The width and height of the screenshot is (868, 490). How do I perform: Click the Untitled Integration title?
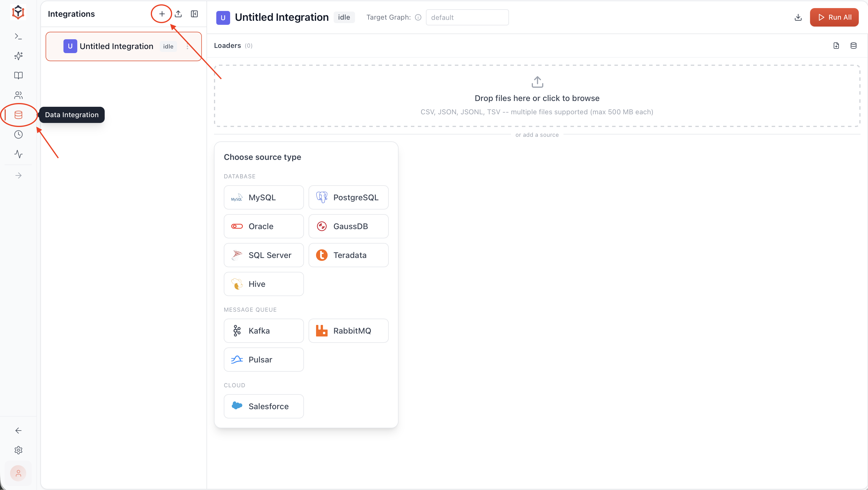point(282,17)
